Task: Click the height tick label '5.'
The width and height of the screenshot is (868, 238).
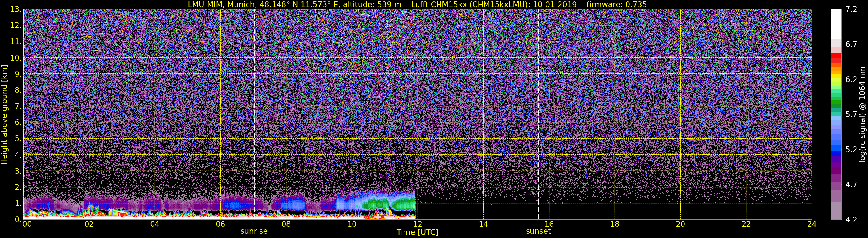Action: coord(18,139)
